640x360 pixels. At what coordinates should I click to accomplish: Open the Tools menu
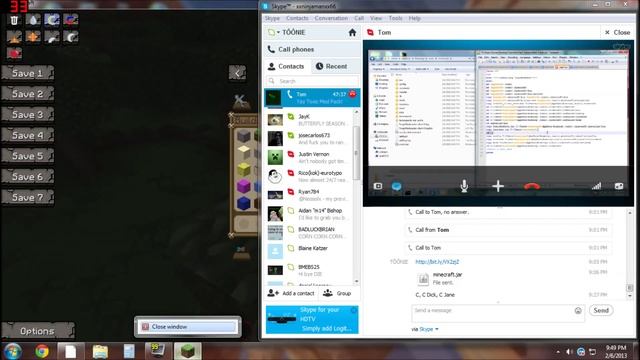tap(395, 18)
